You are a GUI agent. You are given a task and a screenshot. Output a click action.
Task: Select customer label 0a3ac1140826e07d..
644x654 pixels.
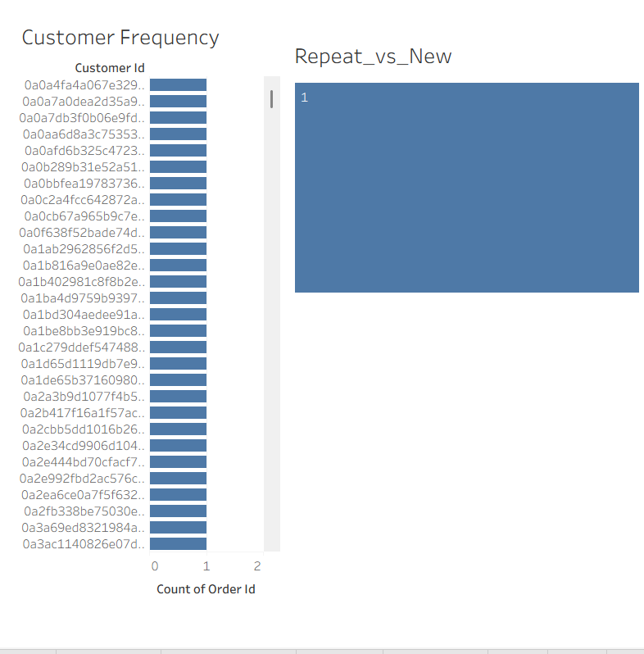(x=84, y=544)
